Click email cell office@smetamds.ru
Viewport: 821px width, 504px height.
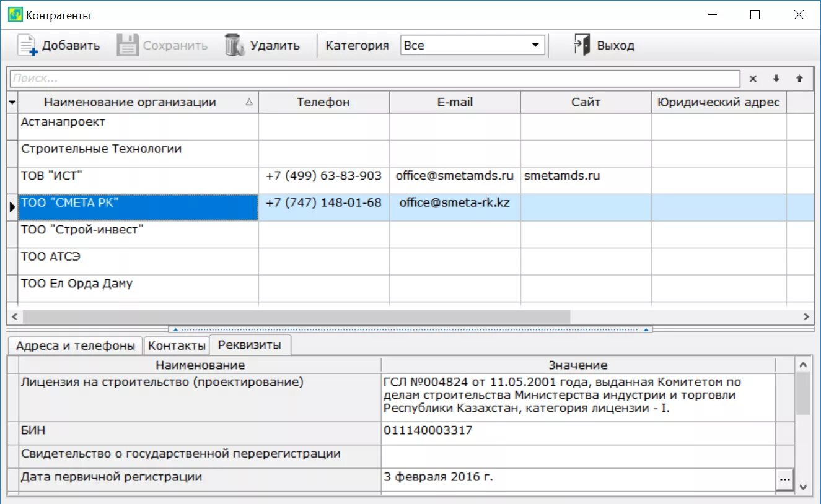455,180
